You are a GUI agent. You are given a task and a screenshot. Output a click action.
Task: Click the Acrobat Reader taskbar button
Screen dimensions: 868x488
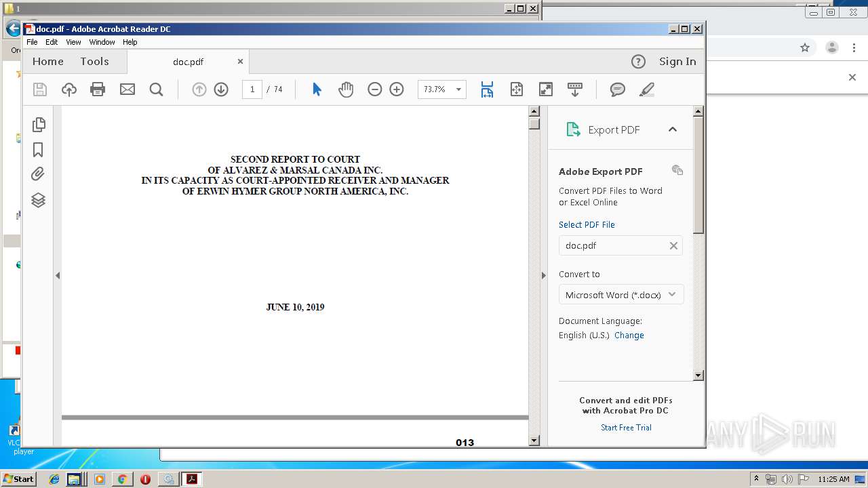(192, 479)
